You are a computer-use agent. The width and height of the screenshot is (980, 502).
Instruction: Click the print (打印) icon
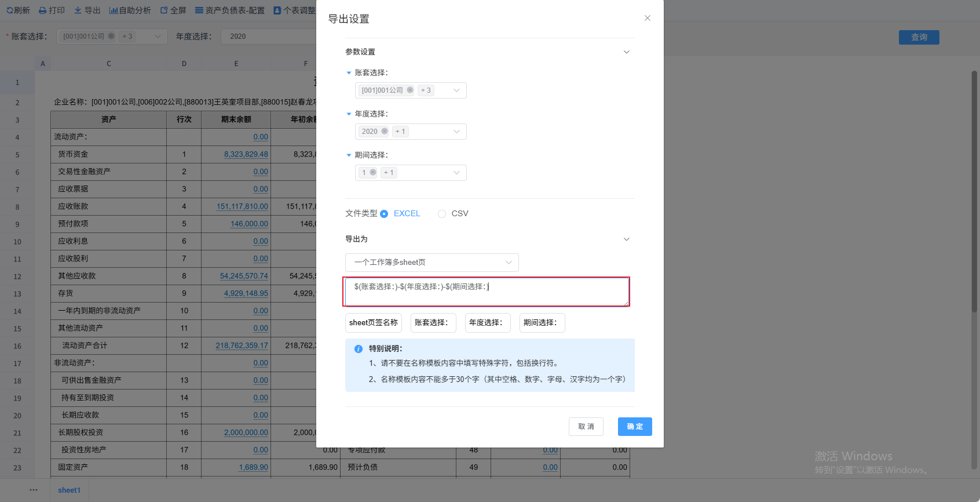pyautogui.click(x=43, y=10)
